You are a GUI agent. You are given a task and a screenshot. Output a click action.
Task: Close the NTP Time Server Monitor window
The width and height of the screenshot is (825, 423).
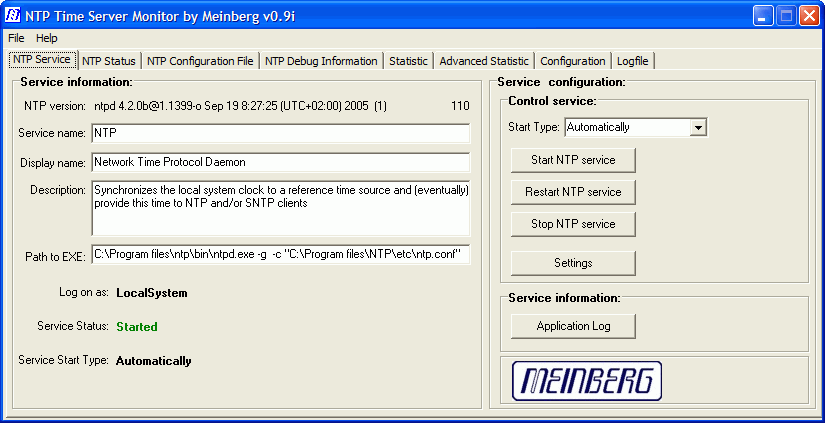point(809,16)
